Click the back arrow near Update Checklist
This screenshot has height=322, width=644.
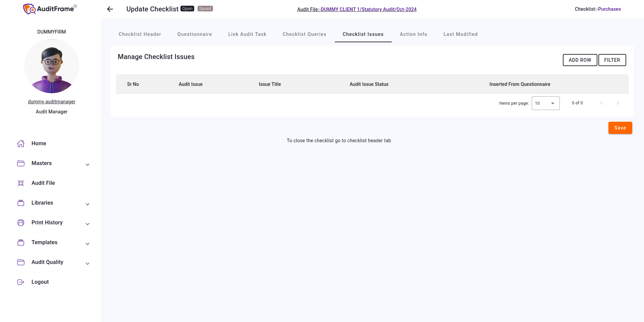coord(110,9)
